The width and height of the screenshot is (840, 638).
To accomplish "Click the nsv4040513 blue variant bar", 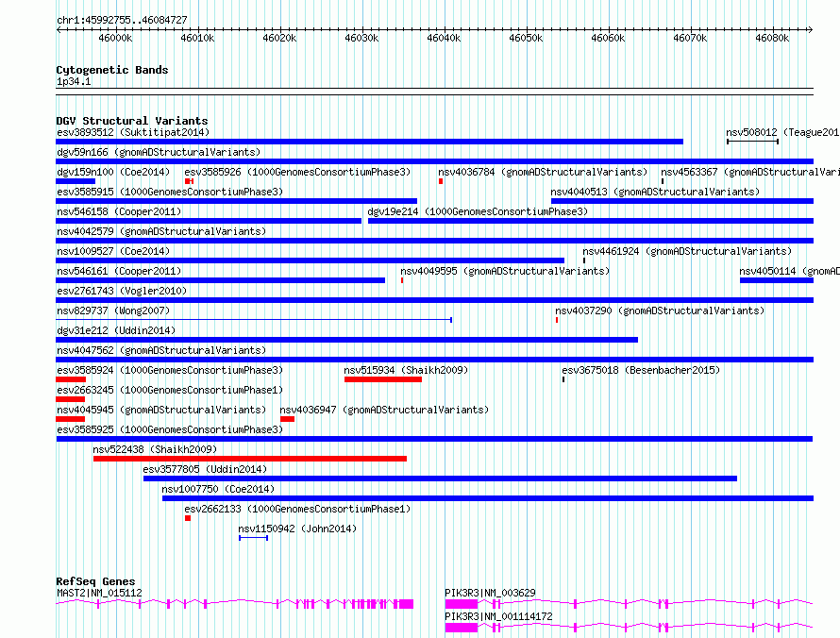I will (x=682, y=201).
